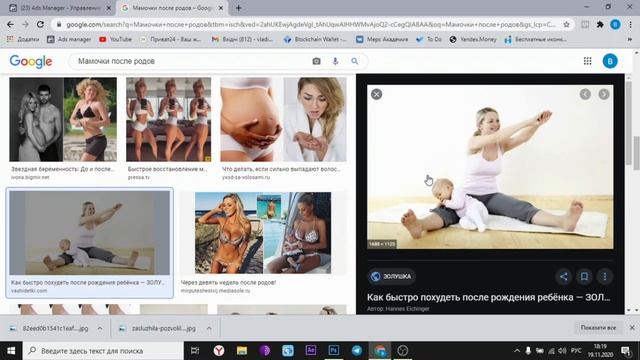
Task: Open the ЗОЛУШКА source site button
Action: 391,276
